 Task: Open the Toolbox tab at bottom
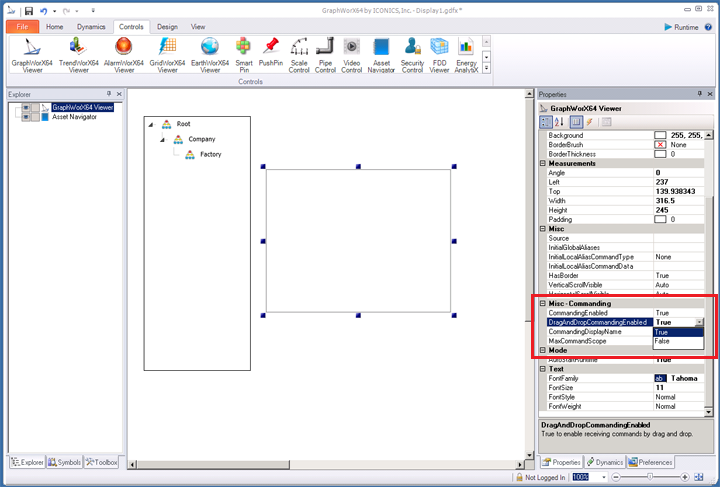pyautogui.click(x=102, y=462)
